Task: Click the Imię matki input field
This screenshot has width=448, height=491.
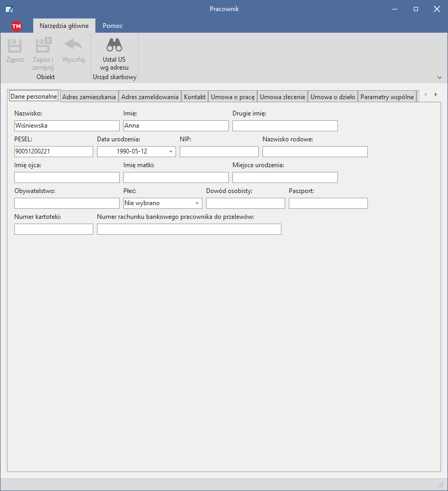Action: coord(176,178)
